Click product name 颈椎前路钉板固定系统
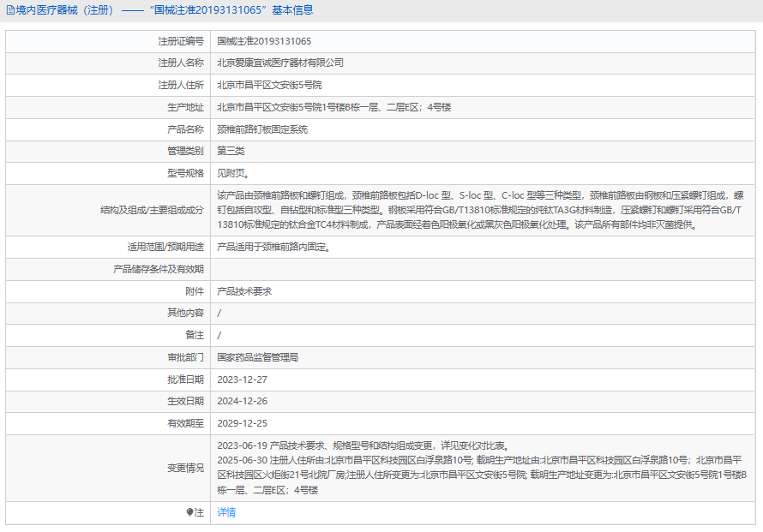This screenshot has height=532, width=763. (262, 129)
